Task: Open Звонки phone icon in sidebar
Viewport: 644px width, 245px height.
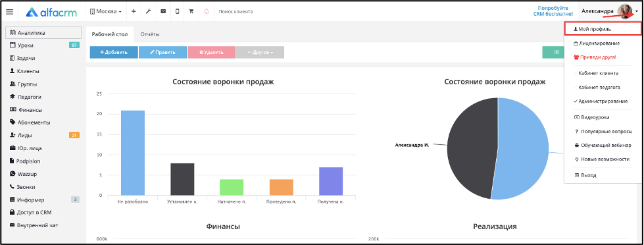Action: [12, 186]
